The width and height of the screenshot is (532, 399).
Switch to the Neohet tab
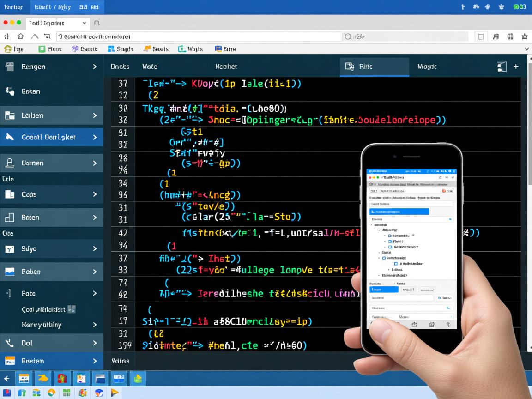click(x=226, y=66)
